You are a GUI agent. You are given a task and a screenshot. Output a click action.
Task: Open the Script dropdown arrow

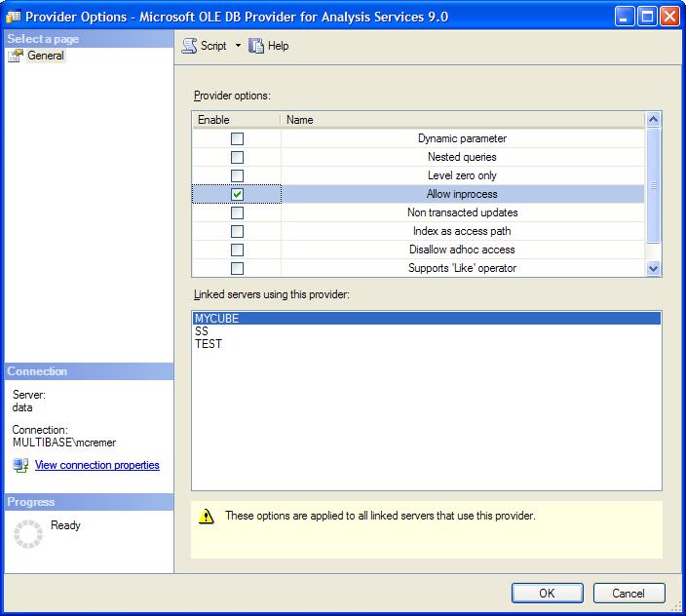point(238,46)
